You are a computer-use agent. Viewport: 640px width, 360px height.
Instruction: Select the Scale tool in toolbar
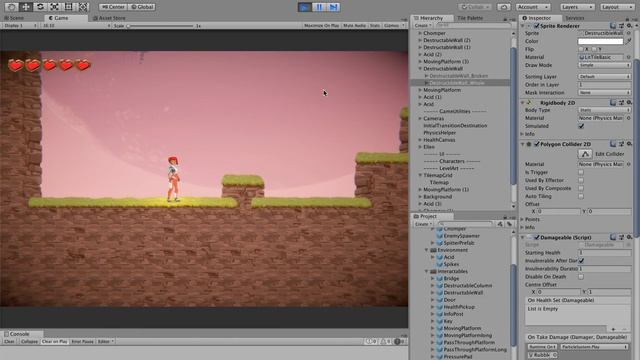pyautogui.click(x=54, y=7)
